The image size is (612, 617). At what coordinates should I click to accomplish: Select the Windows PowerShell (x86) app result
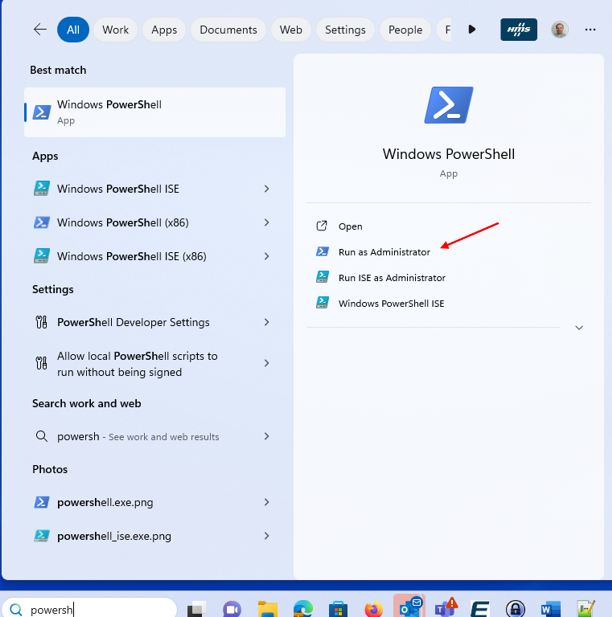(x=155, y=223)
